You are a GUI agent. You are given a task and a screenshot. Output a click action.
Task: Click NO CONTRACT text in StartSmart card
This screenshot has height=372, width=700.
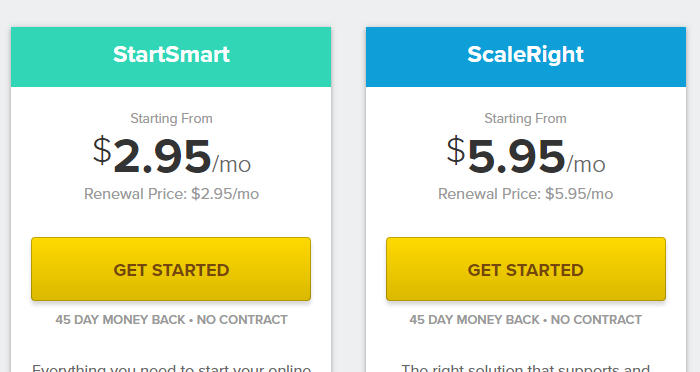click(242, 320)
